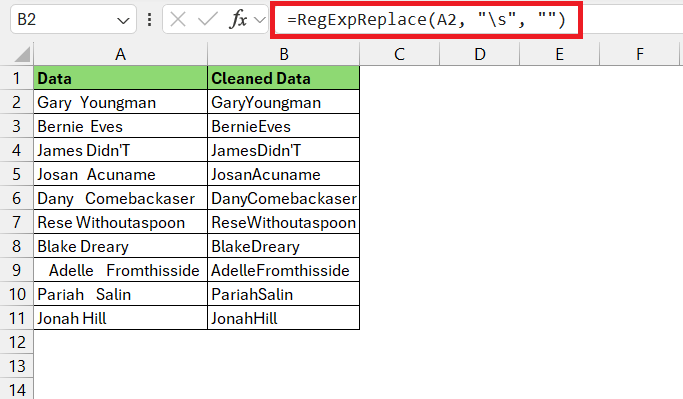Screen dimensions: 683x399
Task: Select row 1 header
Action: point(17,78)
